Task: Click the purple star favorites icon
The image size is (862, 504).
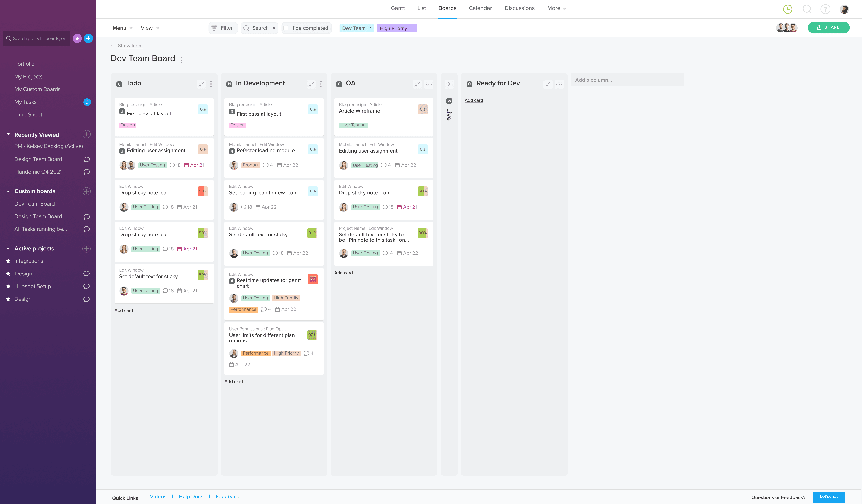Action: point(77,39)
